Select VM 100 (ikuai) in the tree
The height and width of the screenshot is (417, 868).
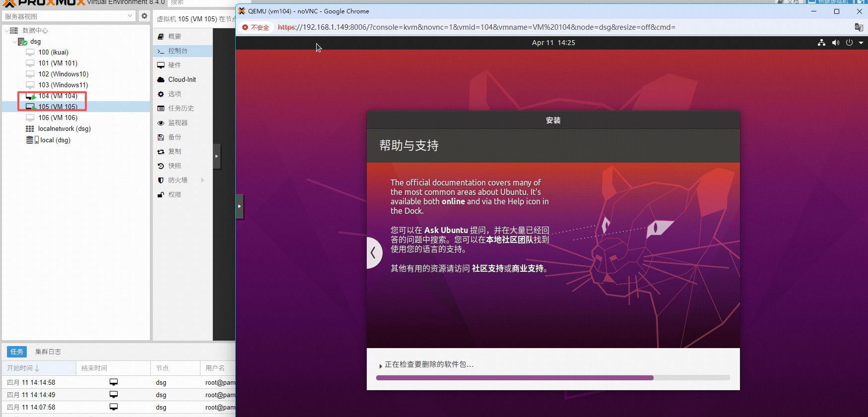(x=53, y=53)
